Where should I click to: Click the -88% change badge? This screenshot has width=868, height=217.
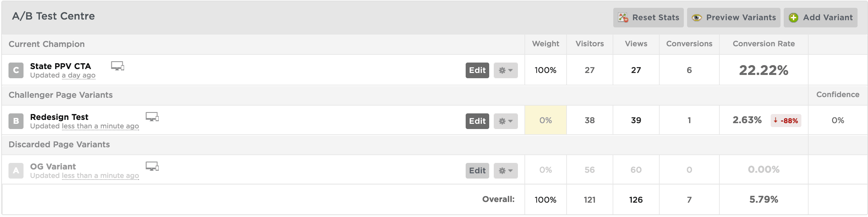tap(786, 121)
